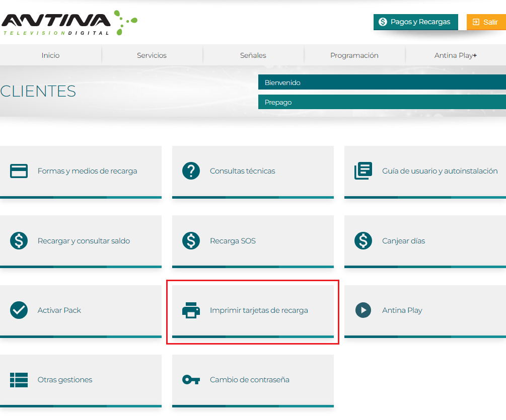Click the checkmark icon for Activar Pack
506x420 pixels.
[19, 310]
